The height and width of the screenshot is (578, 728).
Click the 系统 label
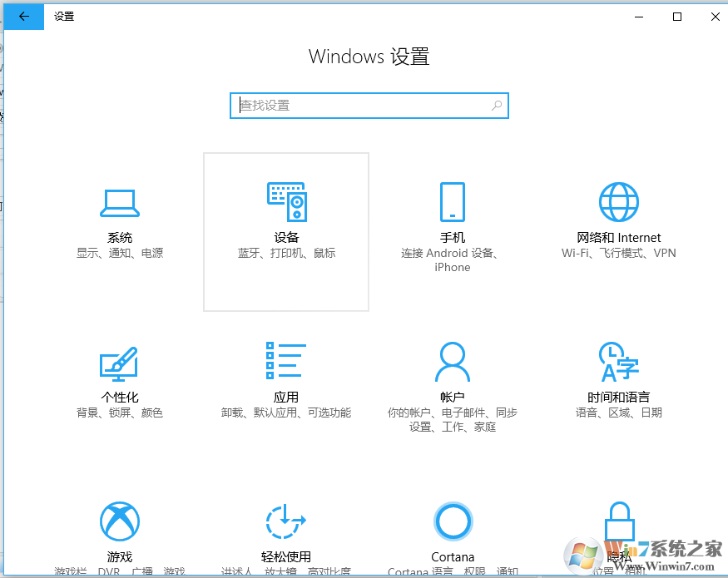click(120, 238)
